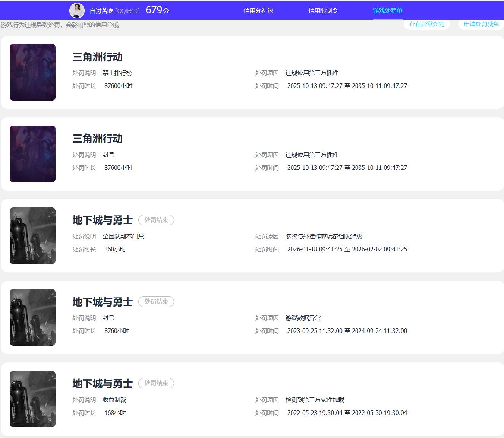Click the 检测到第三方软件加载 reason

[315, 400]
